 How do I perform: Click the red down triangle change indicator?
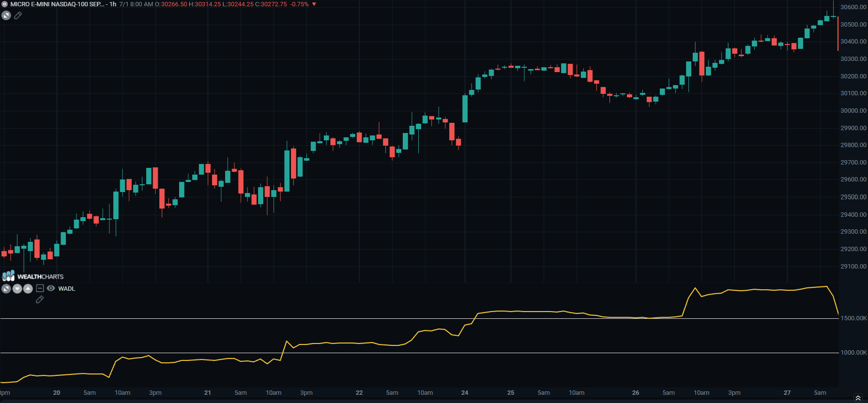314,4
